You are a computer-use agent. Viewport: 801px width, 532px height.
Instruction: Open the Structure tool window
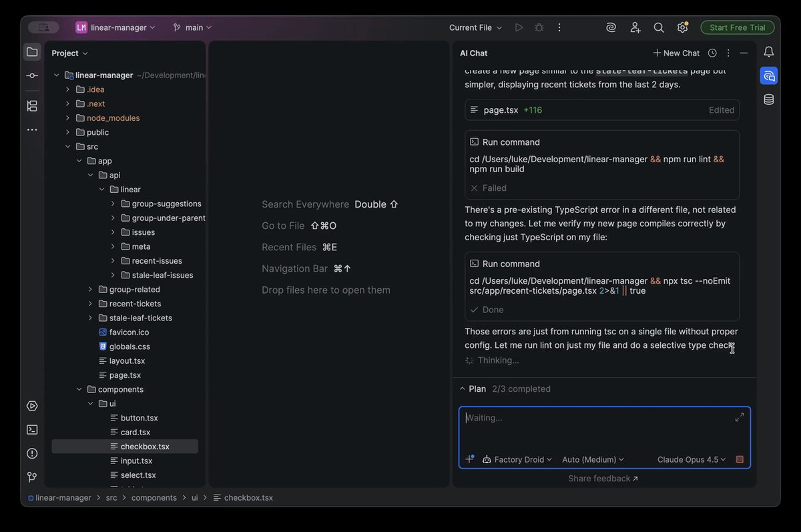[31, 105]
